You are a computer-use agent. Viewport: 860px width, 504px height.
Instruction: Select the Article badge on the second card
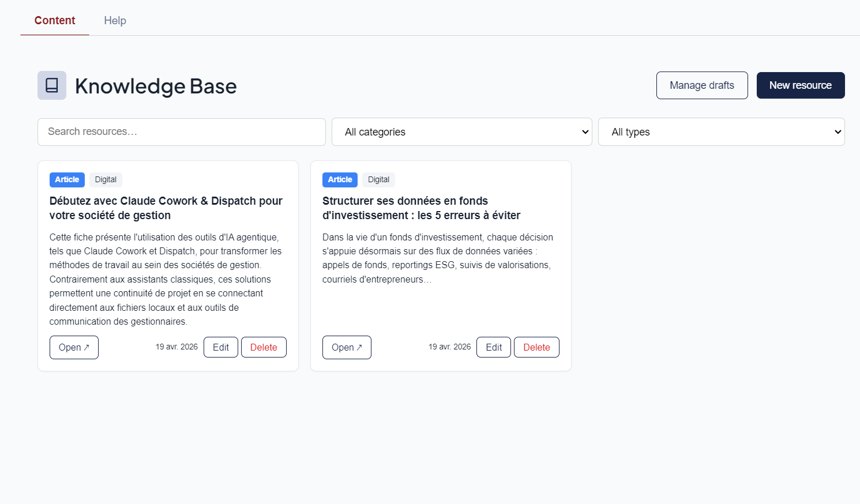(x=340, y=179)
